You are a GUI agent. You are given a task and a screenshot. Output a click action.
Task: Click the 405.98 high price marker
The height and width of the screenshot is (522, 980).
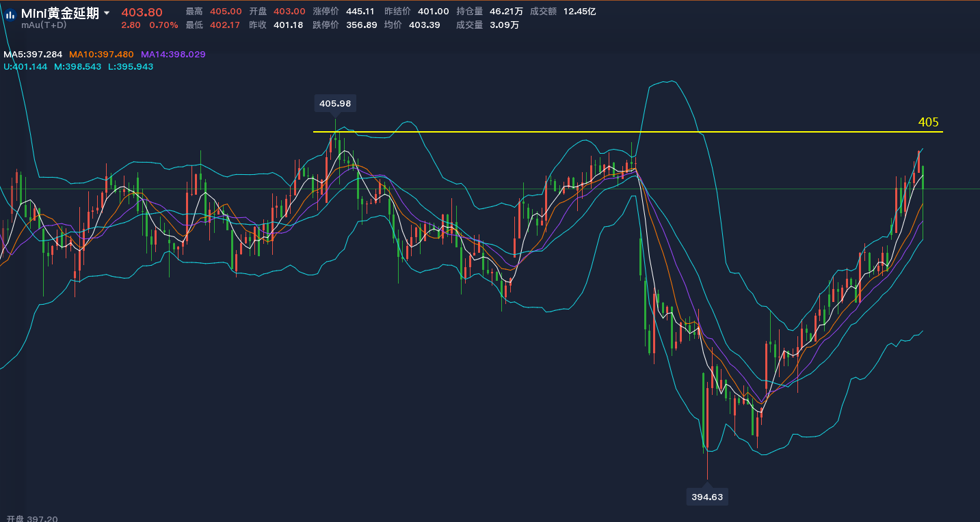tap(335, 103)
